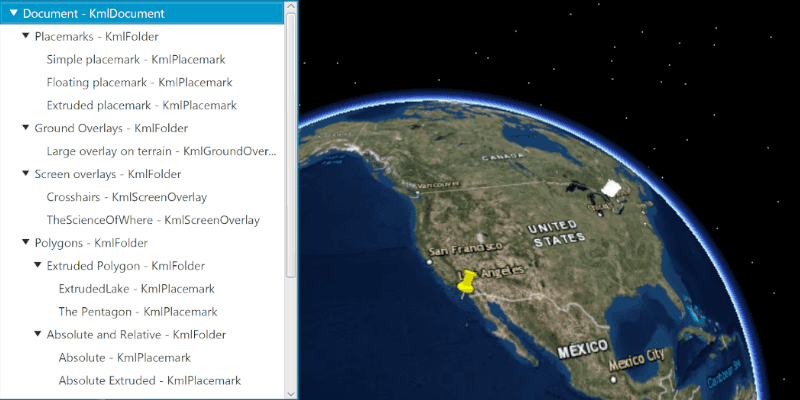Viewport: 800px width, 400px height.
Task: Click the scrollbar down arrow
Action: pos(291,392)
